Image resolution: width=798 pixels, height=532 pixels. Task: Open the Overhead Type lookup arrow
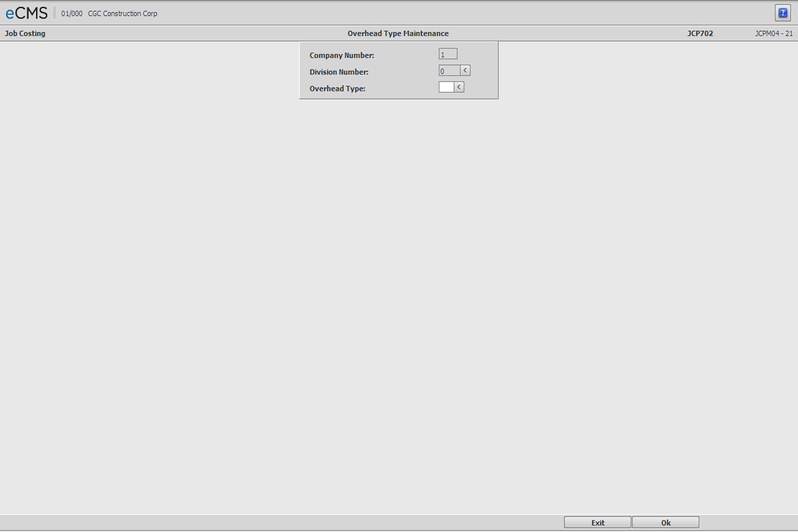coord(459,87)
